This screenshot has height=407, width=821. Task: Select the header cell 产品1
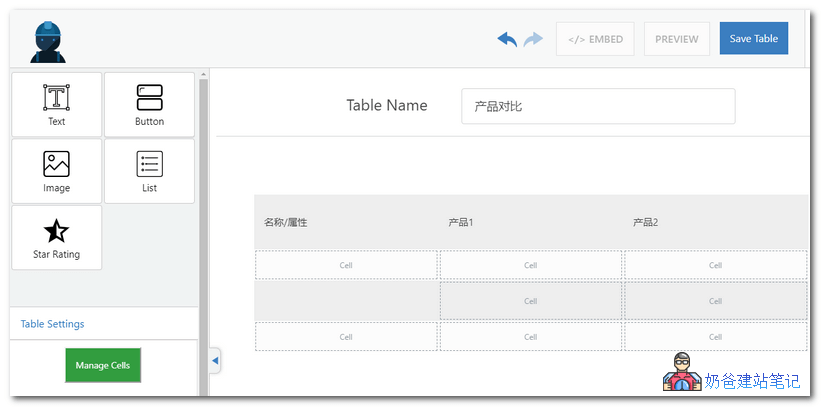click(530, 223)
